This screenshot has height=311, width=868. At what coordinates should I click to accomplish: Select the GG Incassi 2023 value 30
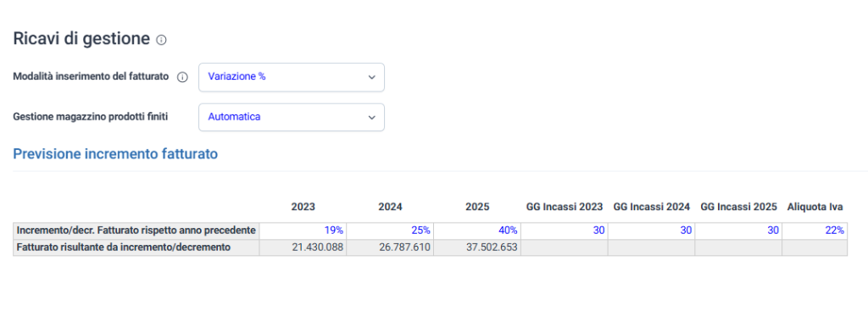(x=564, y=230)
